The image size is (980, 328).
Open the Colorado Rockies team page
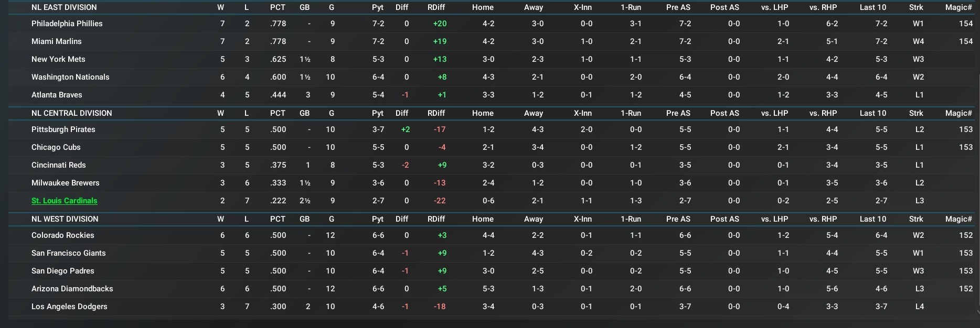[x=62, y=235]
